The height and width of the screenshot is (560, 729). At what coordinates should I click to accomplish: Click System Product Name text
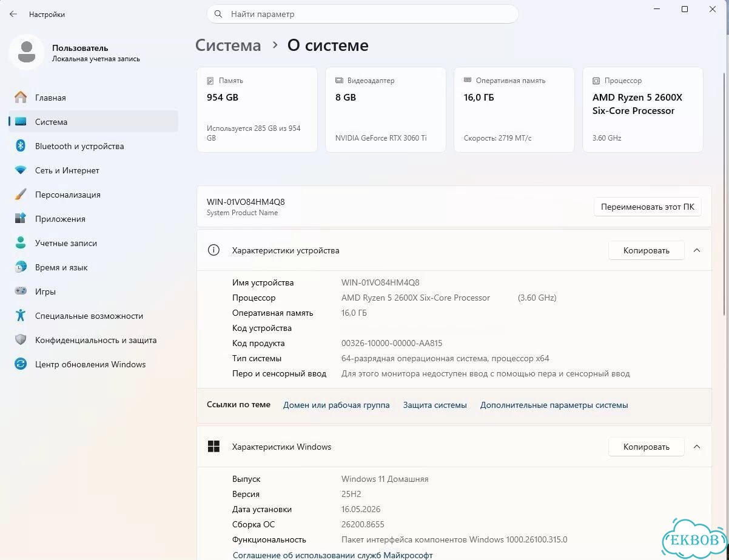[x=243, y=213]
